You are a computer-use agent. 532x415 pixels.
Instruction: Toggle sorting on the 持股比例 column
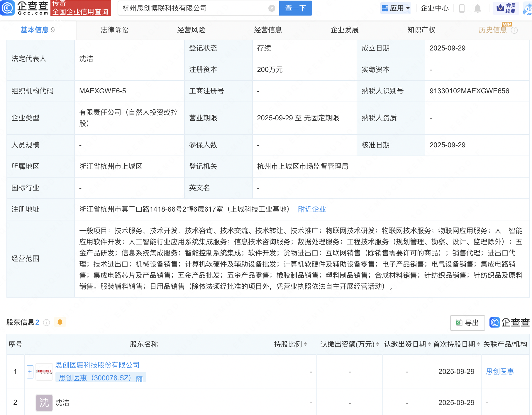(x=306, y=344)
